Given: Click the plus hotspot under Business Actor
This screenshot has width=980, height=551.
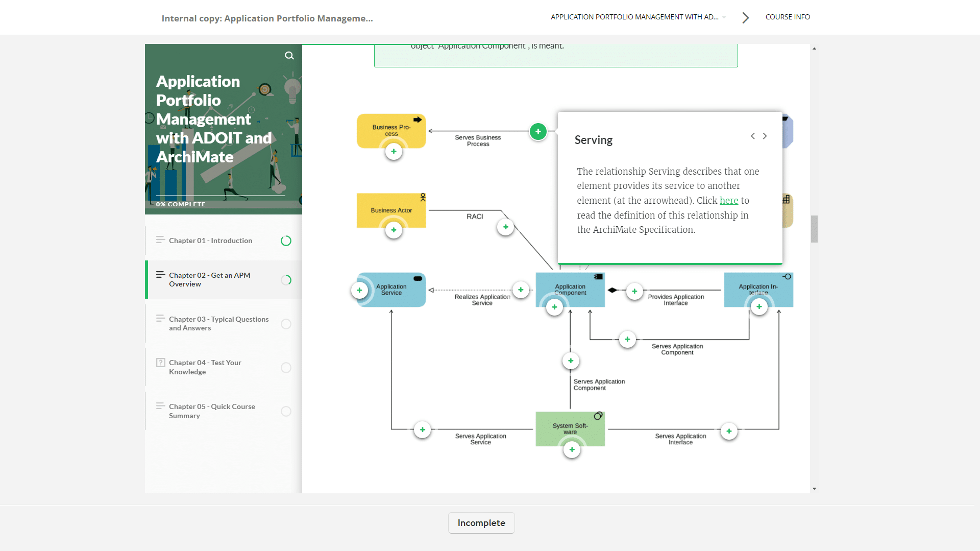Looking at the screenshot, I should pyautogui.click(x=394, y=230).
